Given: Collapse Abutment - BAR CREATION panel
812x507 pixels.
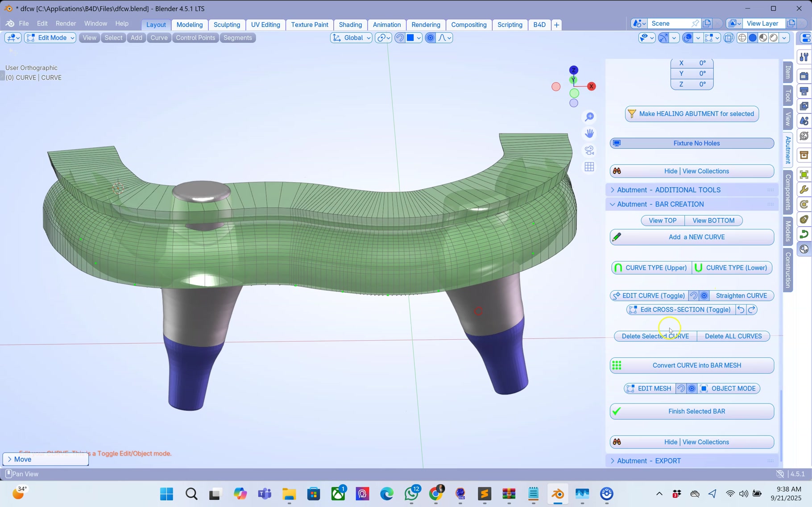Looking at the screenshot, I should coord(691,204).
